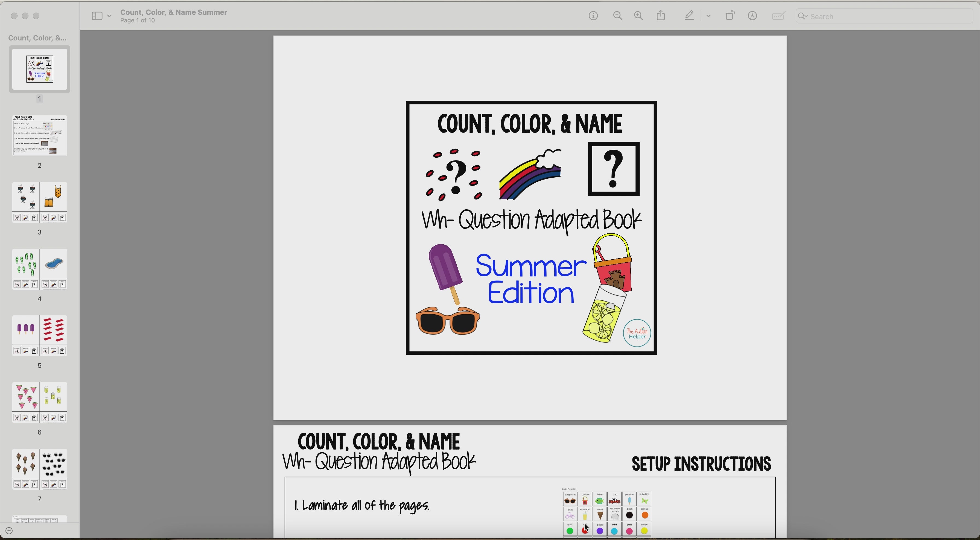Open view options chevron beside sidebar icon
This screenshot has height=540, width=980.
click(x=110, y=16)
